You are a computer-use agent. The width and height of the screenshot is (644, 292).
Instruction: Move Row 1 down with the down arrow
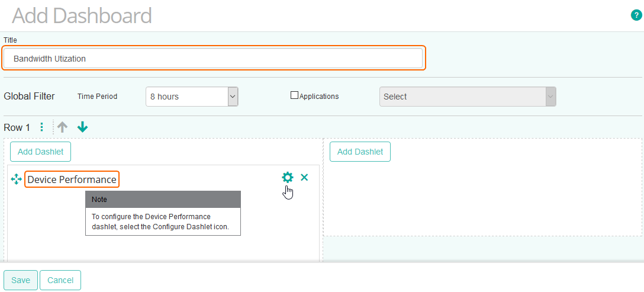point(82,127)
